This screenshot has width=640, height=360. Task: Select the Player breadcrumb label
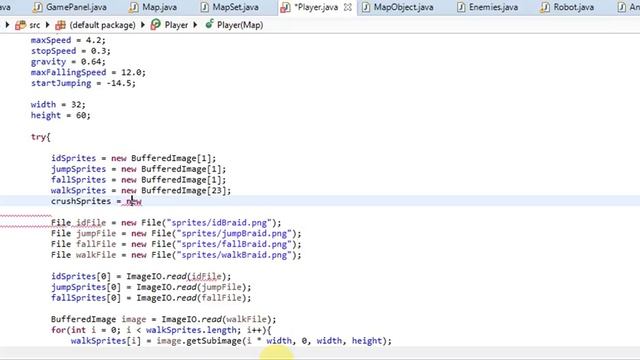click(x=176, y=25)
